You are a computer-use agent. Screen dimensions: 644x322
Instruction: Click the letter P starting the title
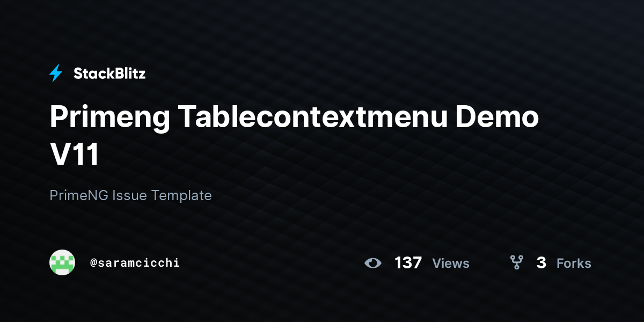pyautogui.click(x=59, y=117)
